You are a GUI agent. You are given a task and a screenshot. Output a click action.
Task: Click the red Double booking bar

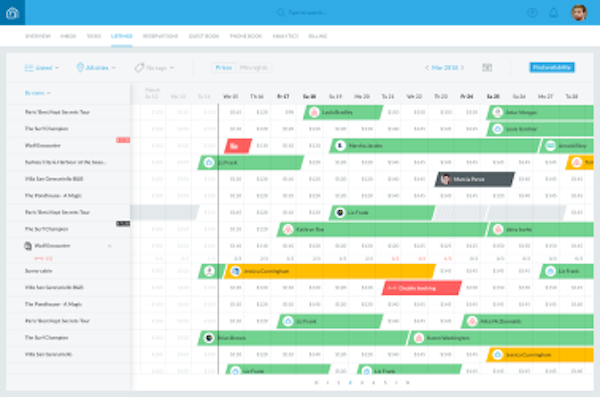[422, 288]
